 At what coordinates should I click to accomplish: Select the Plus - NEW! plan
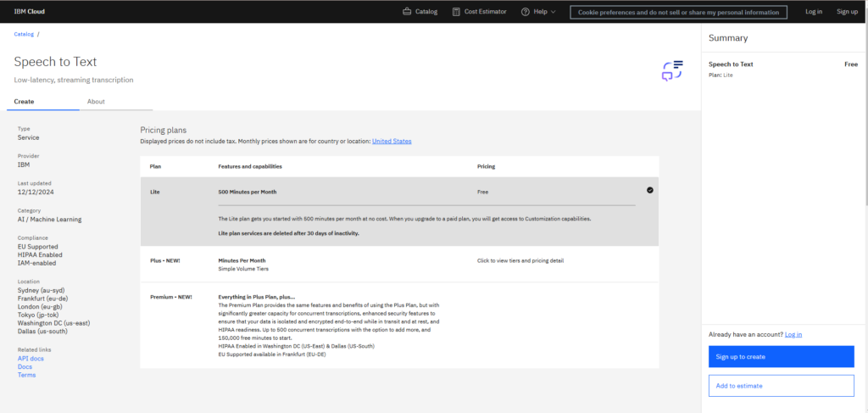tap(399, 264)
